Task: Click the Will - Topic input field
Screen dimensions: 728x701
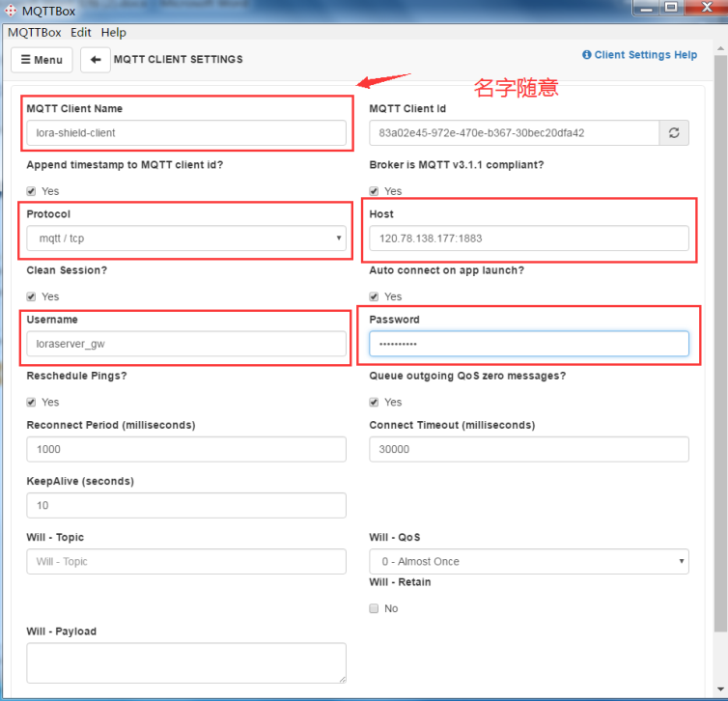Action: point(186,561)
